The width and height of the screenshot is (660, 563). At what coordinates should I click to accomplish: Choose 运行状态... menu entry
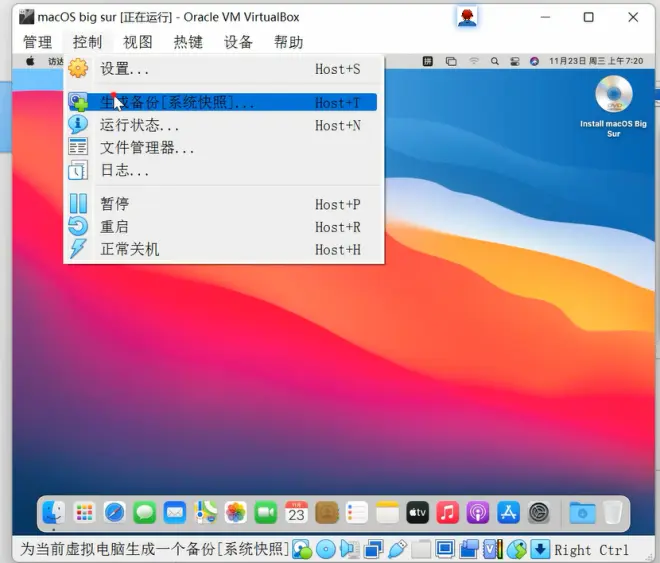click(223, 125)
